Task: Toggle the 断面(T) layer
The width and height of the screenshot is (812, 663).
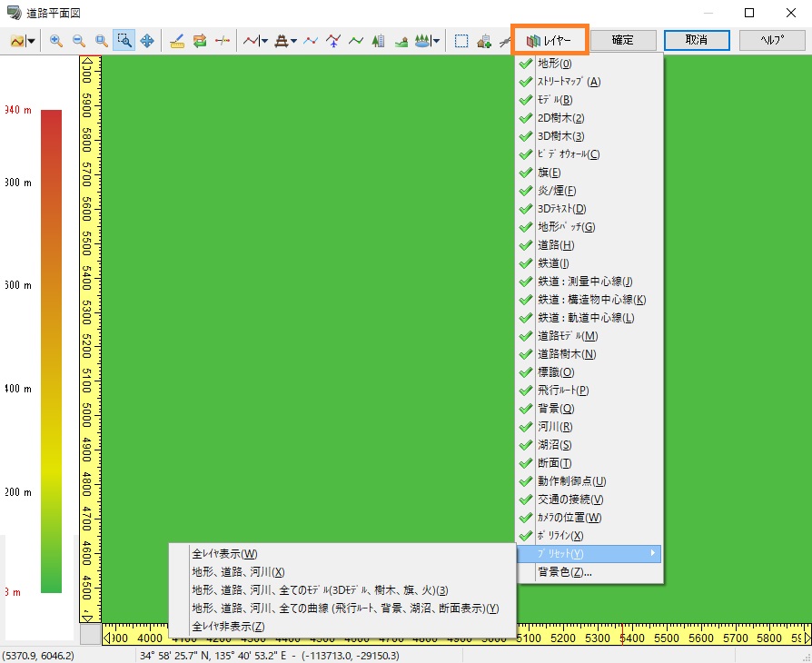Action: pos(589,462)
